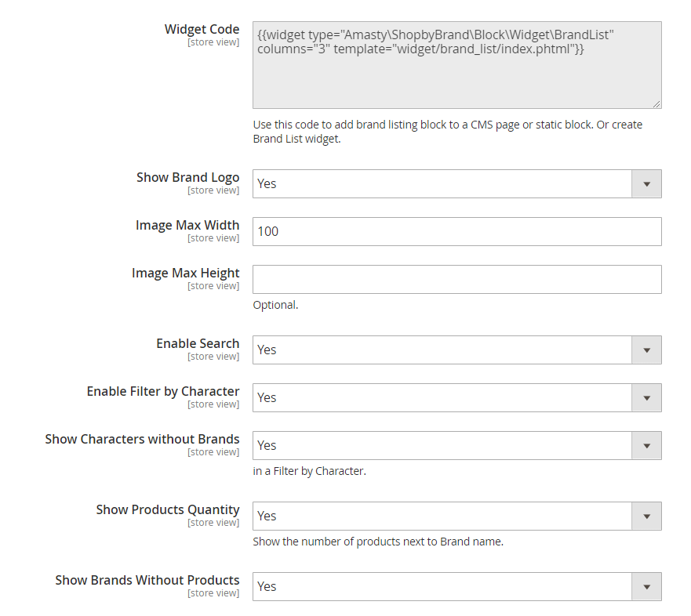Select the Show Brand Logo Yes value

pyautogui.click(x=267, y=183)
